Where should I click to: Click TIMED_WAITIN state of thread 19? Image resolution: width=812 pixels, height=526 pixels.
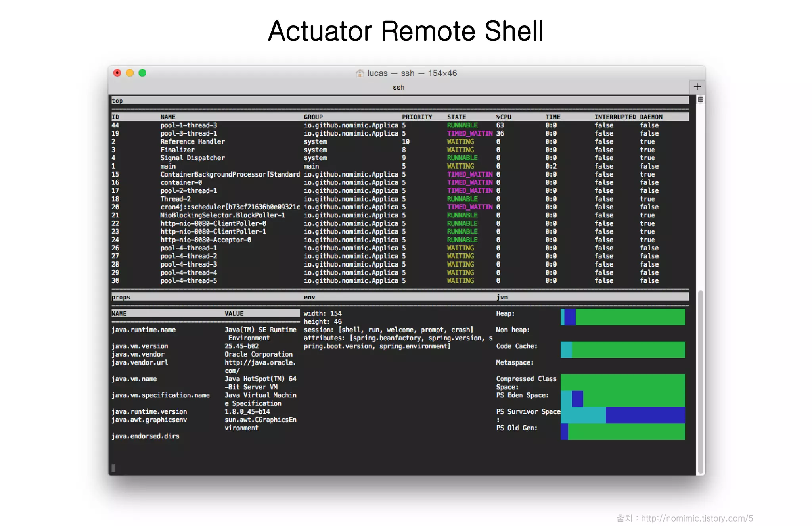470,133
